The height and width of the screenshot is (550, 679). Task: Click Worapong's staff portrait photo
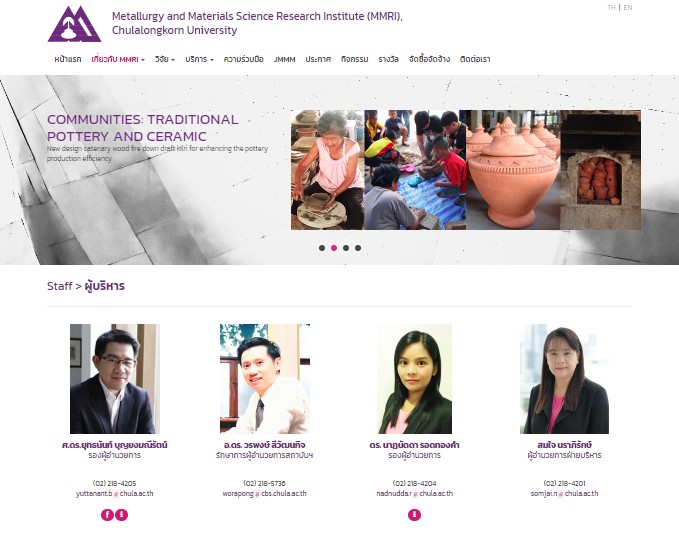pyautogui.click(x=265, y=379)
